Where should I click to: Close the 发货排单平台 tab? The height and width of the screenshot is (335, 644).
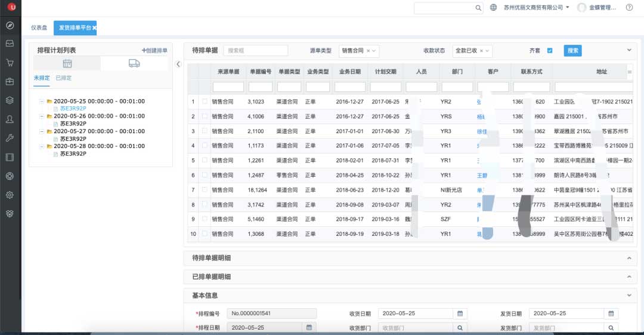coord(94,28)
